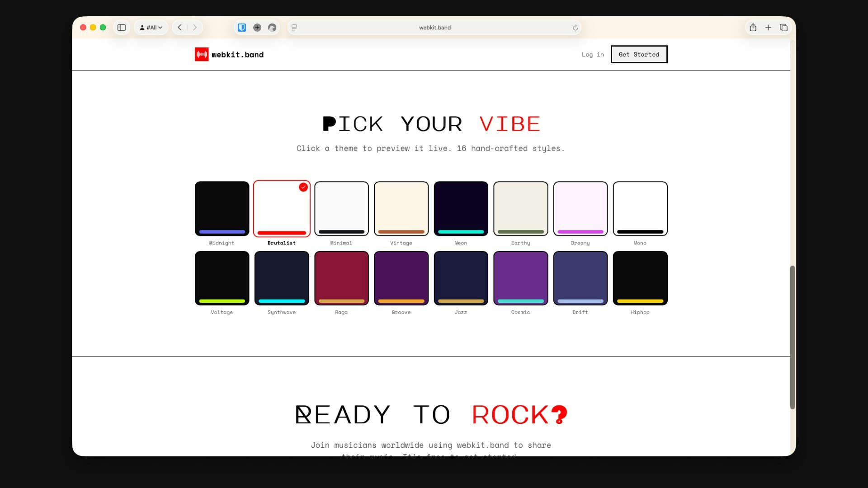Navigate forward with the forward arrow
868x488 pixels.
point(194,27)
